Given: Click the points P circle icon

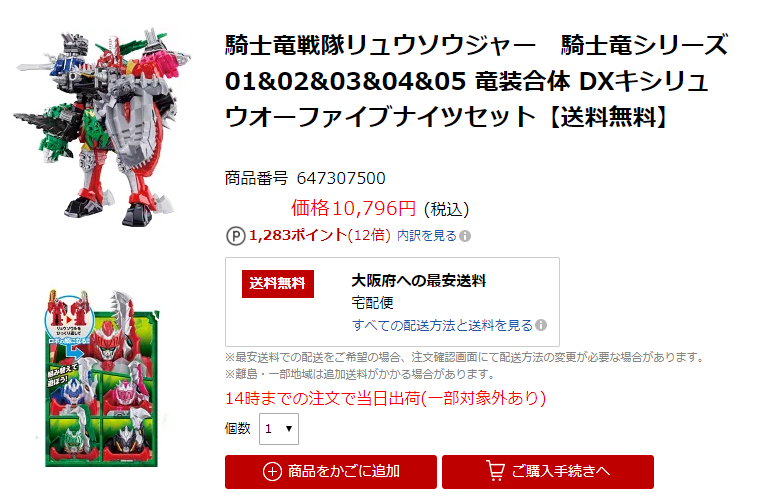Looking at the screenshot, I should click(x=235, y=236).
